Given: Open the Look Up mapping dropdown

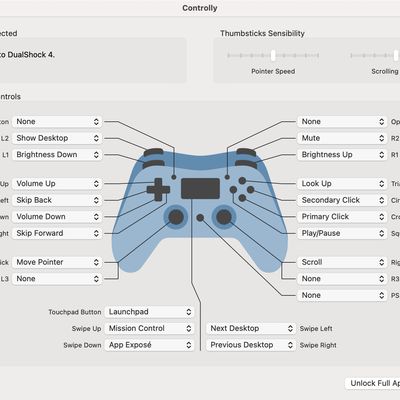Looking at the screenshot, I should (x=342, y=184).
